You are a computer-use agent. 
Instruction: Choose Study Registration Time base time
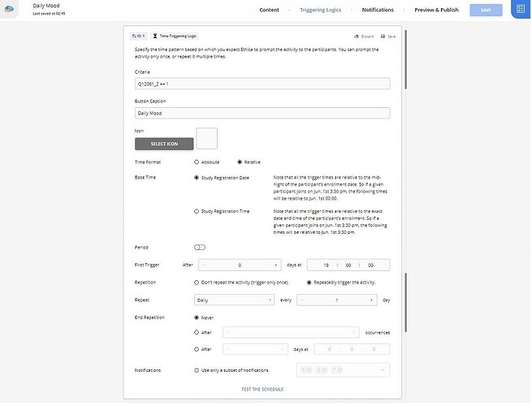pyautogui.click(x=197, y=211)
